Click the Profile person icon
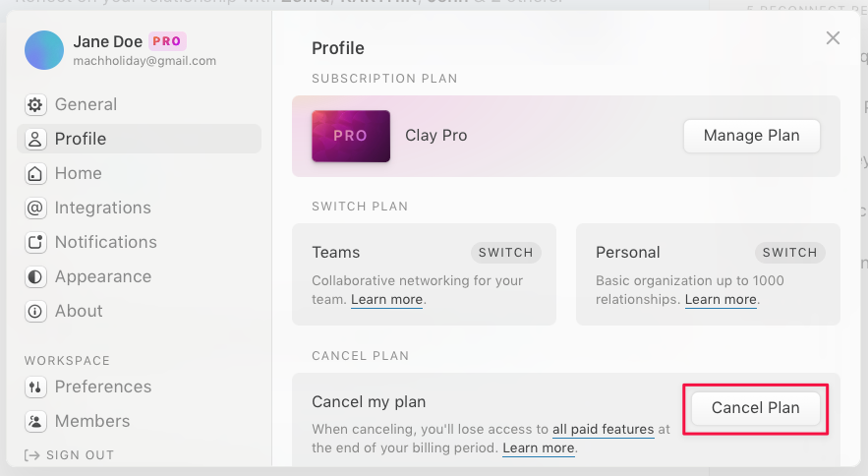868x476 pixels. 35,140
